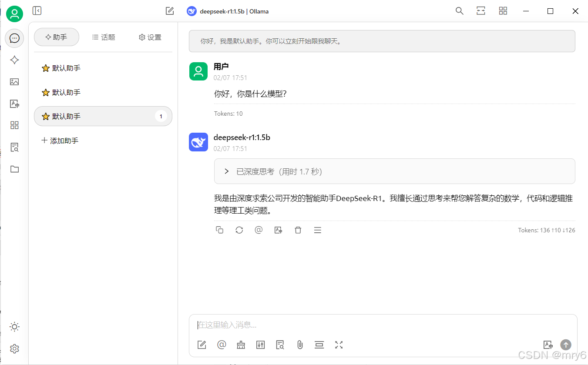
Task: Select the chat bubble icon in sidebar
Action: point(14,38)
